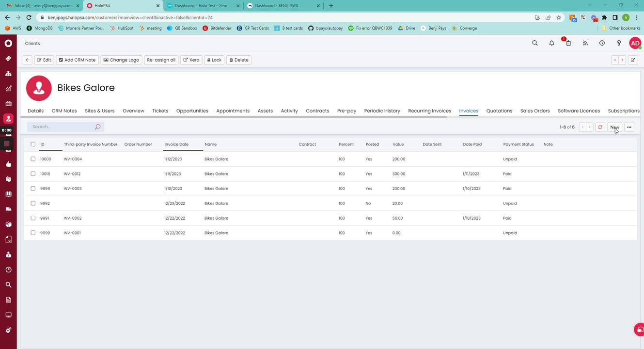644x349 pixels.
Task: Switch to the Quotations tab
Action: coord(499,111)
